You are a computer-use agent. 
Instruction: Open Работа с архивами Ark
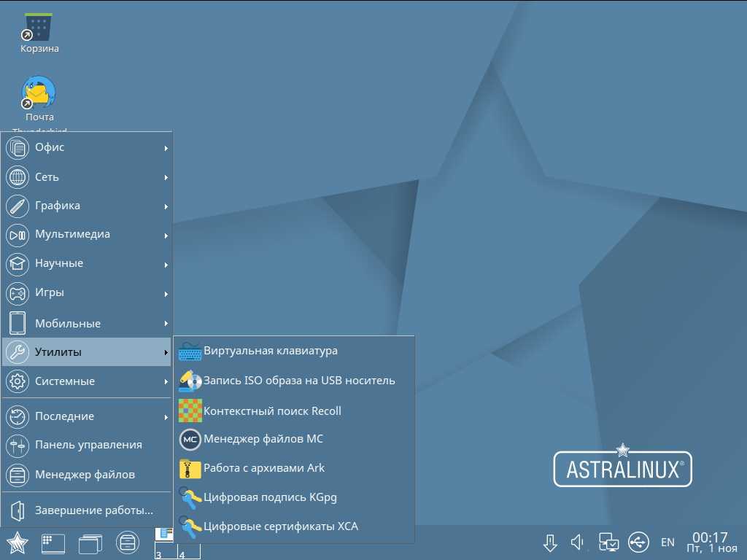264,468
